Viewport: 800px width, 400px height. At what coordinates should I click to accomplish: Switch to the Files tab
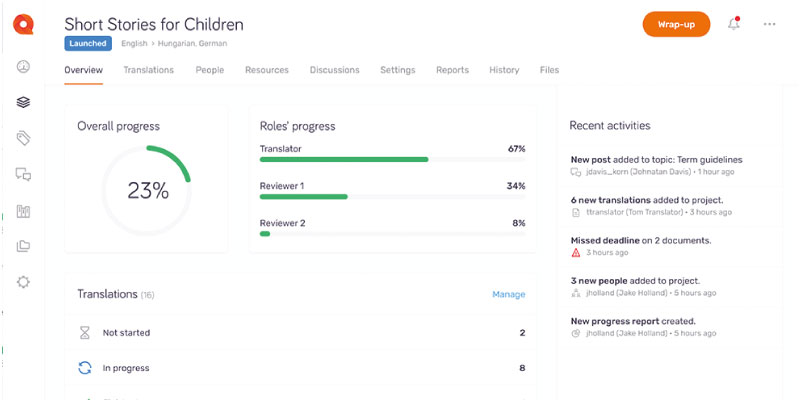[549, 70]
